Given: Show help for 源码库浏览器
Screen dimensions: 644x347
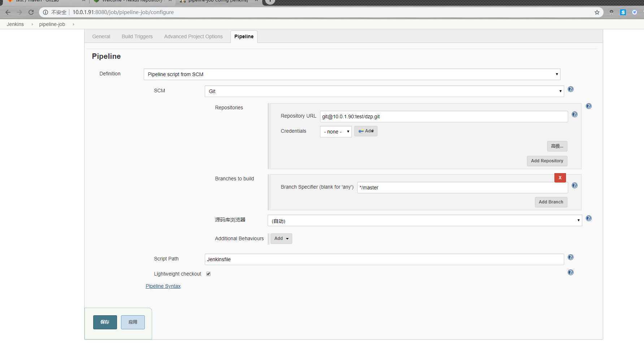Looking at the screenshot, I should coord(589,218).
